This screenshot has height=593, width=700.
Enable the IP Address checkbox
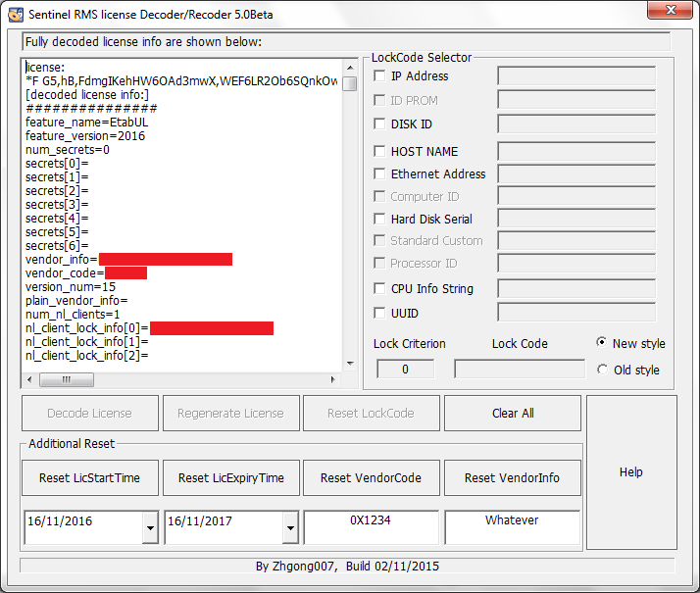click(x=379, y=75)
